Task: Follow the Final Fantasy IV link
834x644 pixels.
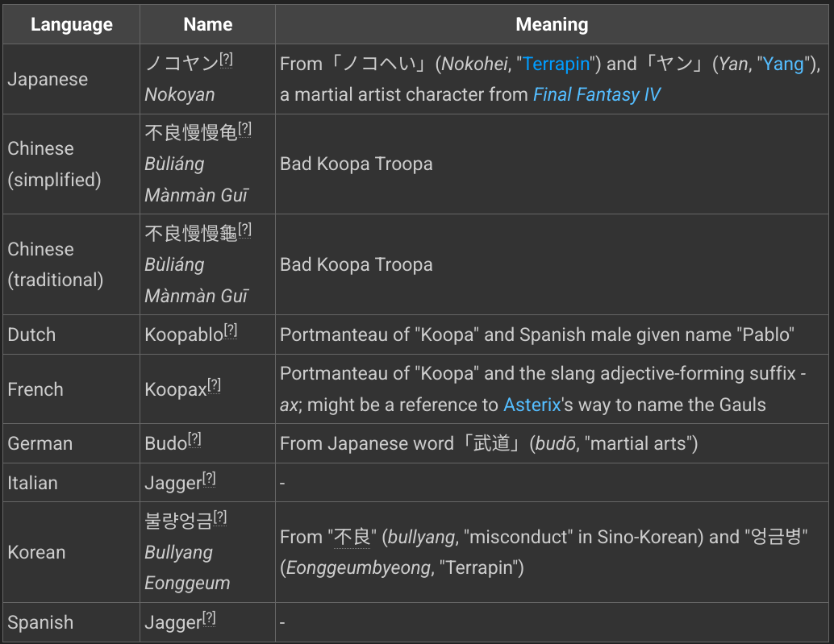Action: pos(596,94)
